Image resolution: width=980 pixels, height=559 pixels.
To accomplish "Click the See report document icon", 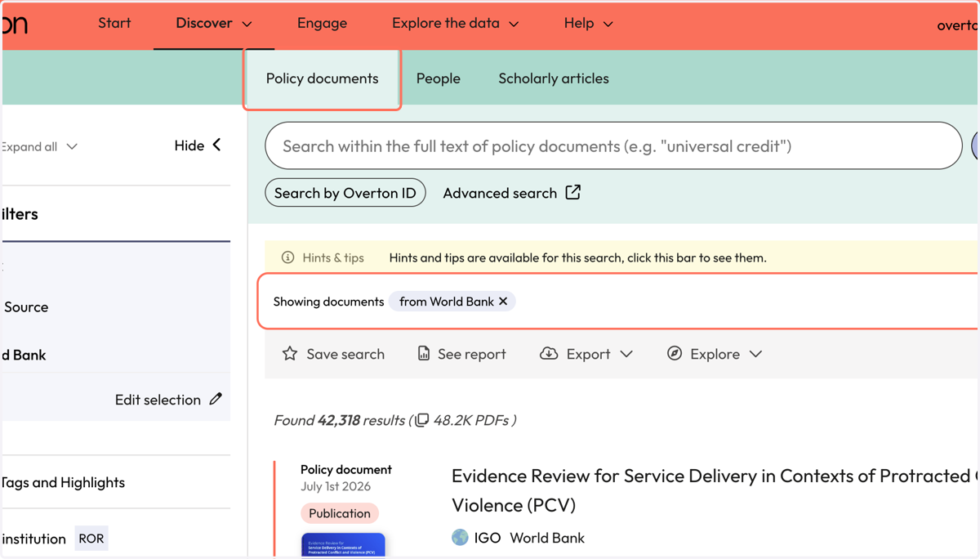I will tap(424, 354).
